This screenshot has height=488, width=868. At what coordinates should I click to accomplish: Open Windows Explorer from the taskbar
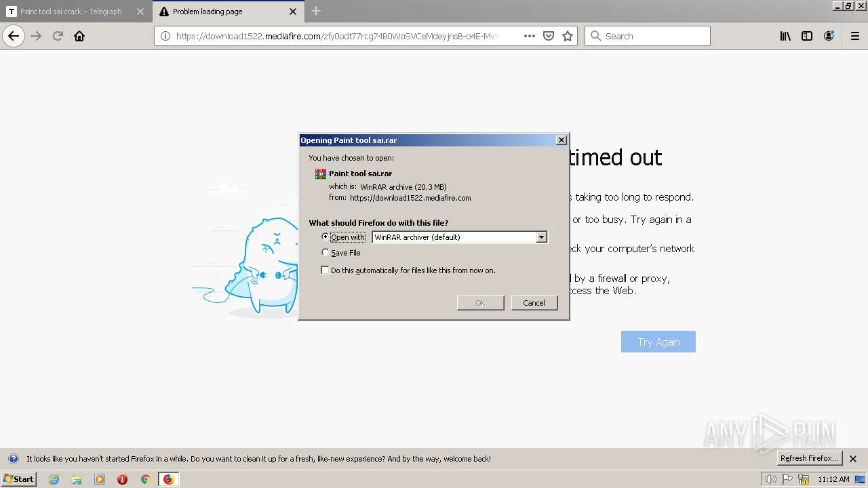(77, 479)
